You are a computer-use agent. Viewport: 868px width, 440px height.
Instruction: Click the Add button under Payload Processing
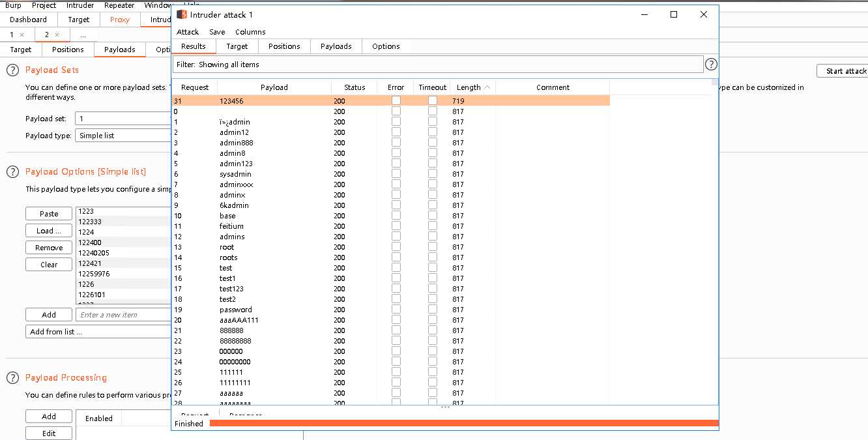tap(49, 417)
